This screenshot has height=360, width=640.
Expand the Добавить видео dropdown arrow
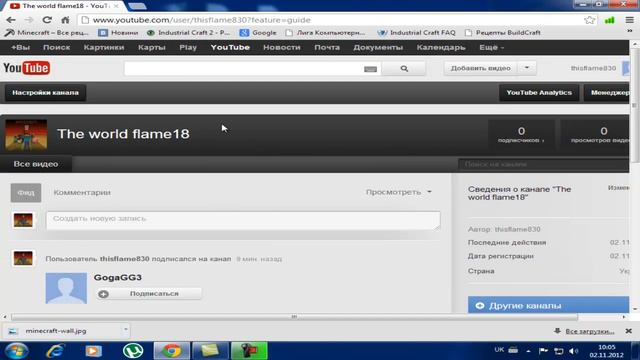(x=527, y=68)
